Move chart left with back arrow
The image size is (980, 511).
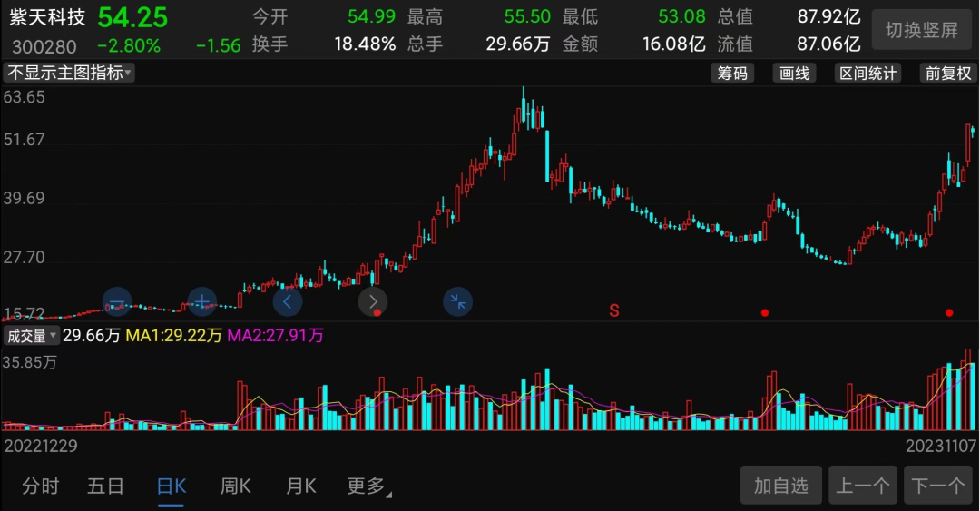click(288, 302)
